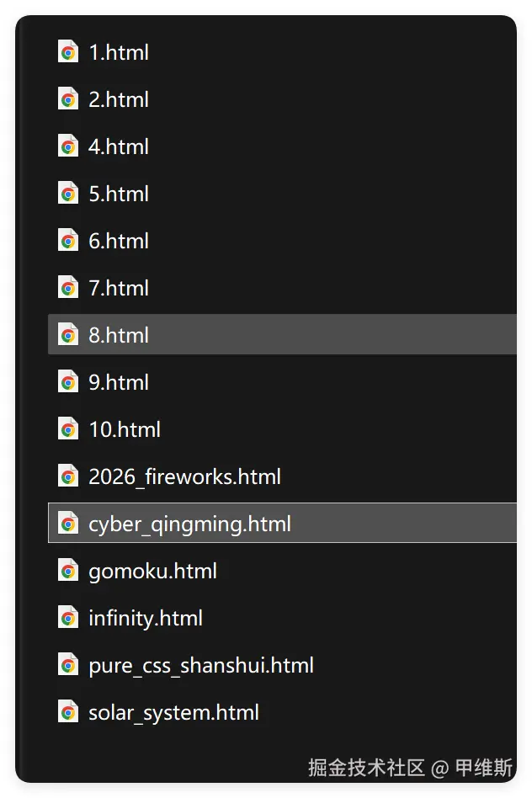Image resolution: width=532 pixels, height=798 pixels.
Task: Select the icon of solar_system.html
Action: [x=67, y=712]
